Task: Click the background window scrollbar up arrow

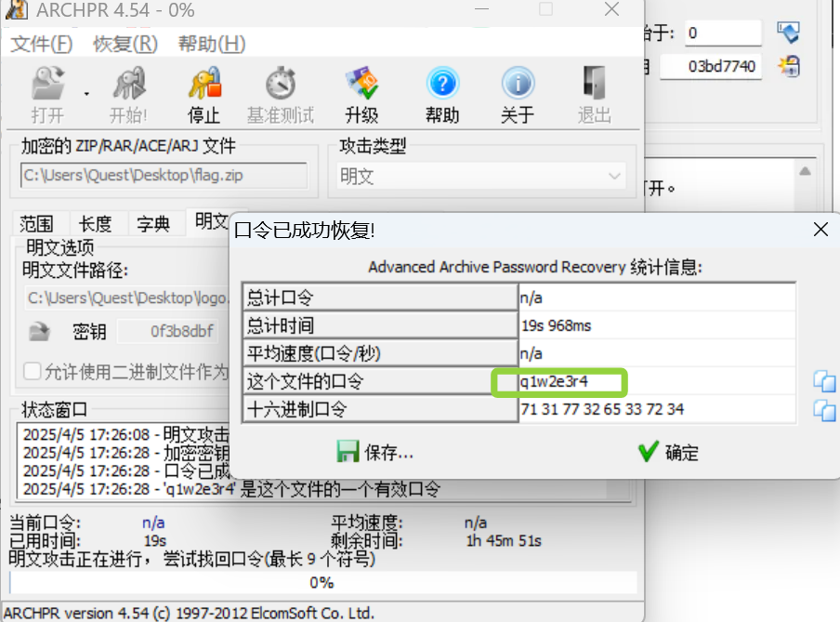Action: point(805,172)
